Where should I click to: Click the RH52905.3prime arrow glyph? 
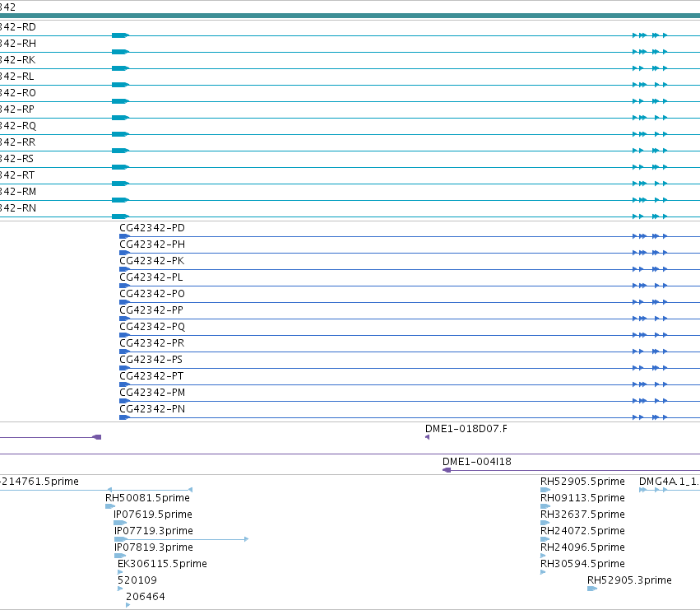click(592, 589)
